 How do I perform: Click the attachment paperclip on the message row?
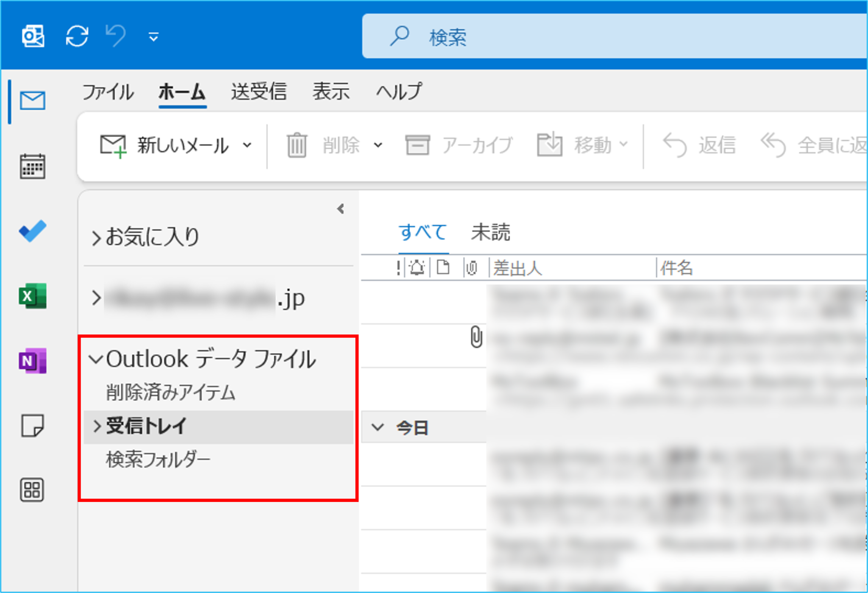pos(476,337)
